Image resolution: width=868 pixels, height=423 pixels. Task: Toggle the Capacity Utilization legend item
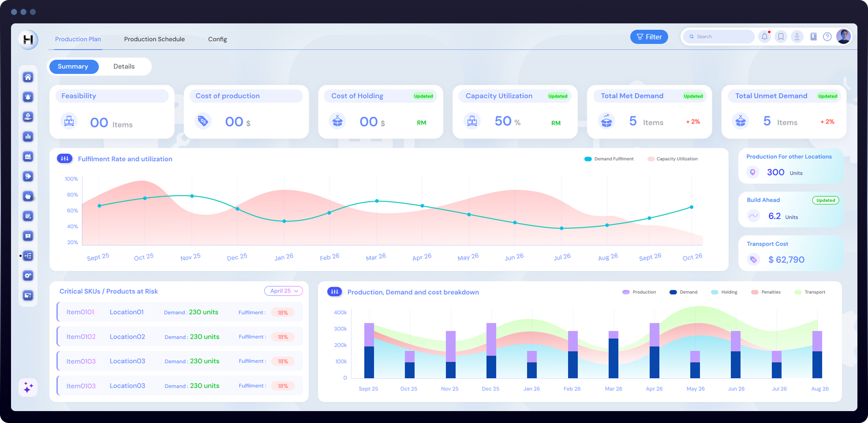pyautogui.click(x=672, y=159)
